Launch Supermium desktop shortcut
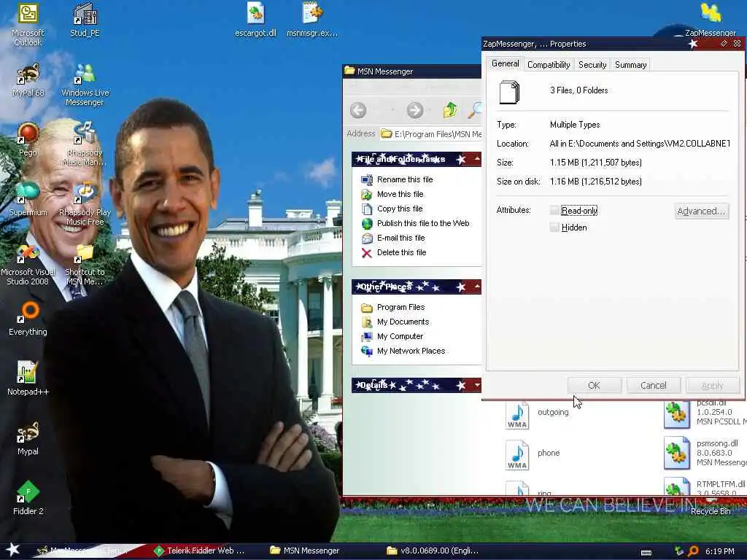Screen dimensions: 747x560 [28, 199]
